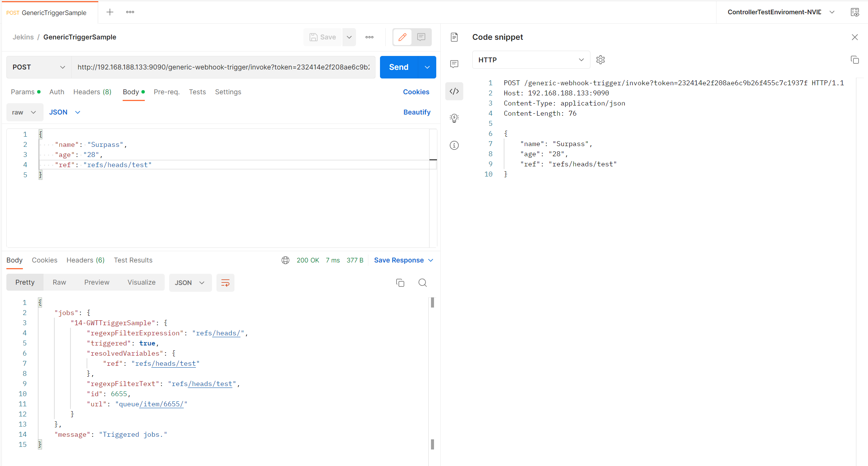Open response JSON format dropdown
The height and width of the screenshot is (466, 868).
(190, 283)
